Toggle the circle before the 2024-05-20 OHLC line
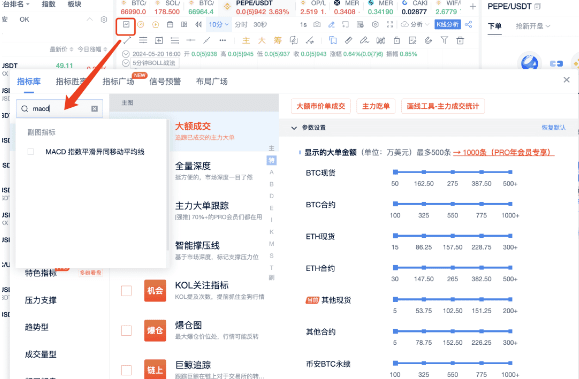This screenshot has height=379, width=579. pos(126,54)
